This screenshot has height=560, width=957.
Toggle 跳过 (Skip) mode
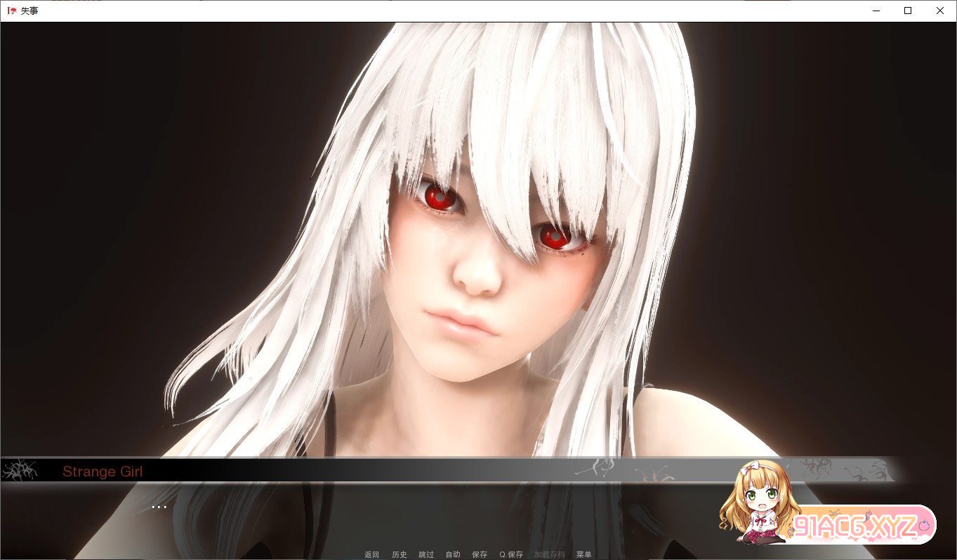tap(426, 554)
